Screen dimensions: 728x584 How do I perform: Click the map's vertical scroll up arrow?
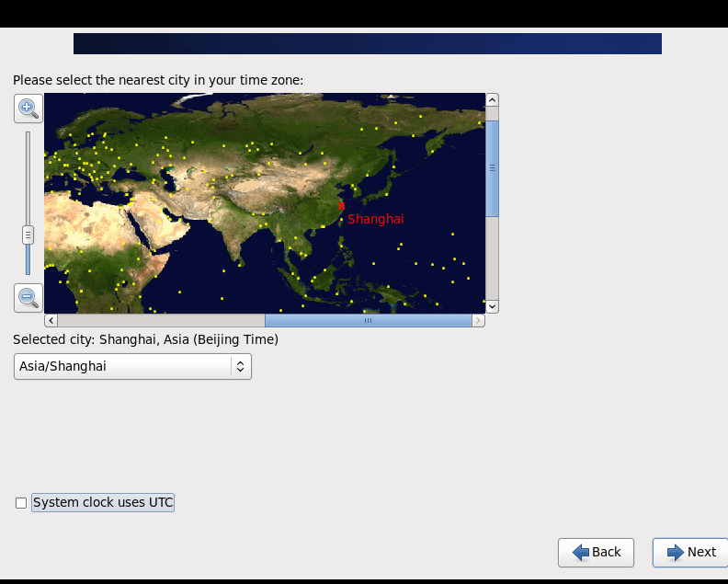(x=492, y=100)
